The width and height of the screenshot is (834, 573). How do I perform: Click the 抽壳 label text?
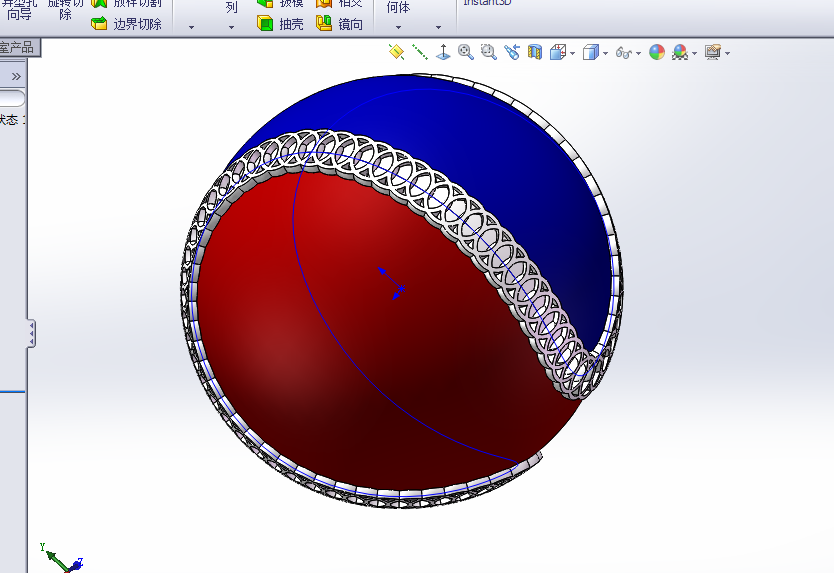click(x=291, y=24)
